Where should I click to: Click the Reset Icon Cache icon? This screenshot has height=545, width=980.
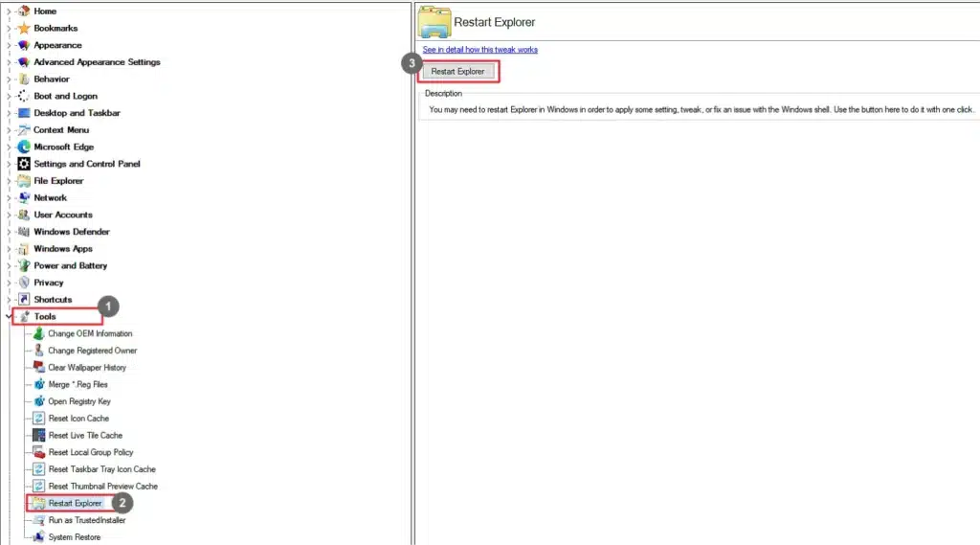point(38,418)
